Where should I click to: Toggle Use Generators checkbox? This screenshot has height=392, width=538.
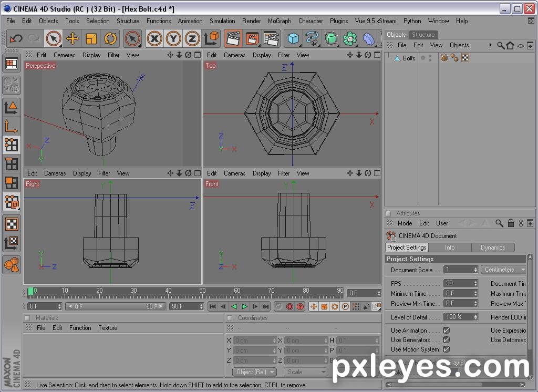point(446,340)
